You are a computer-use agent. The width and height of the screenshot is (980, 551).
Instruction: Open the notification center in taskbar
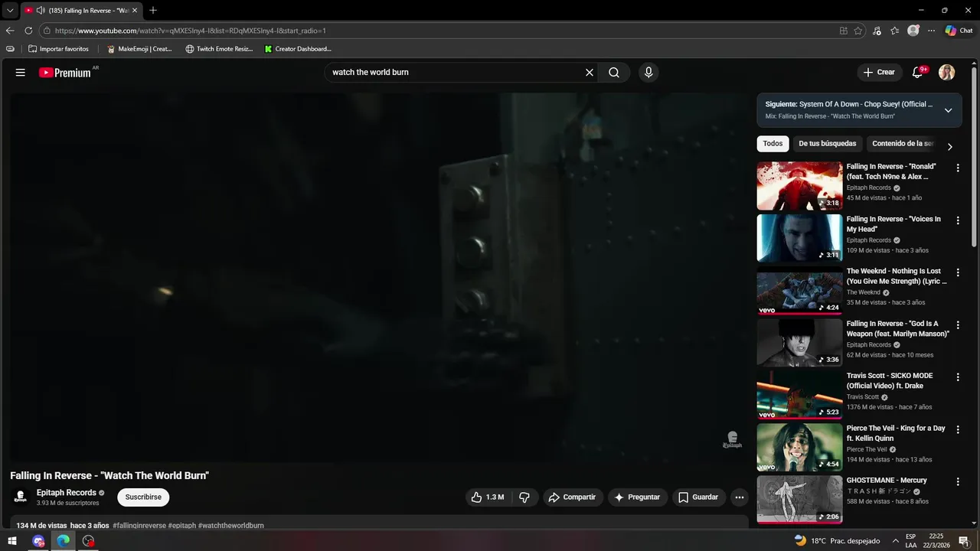964,541
